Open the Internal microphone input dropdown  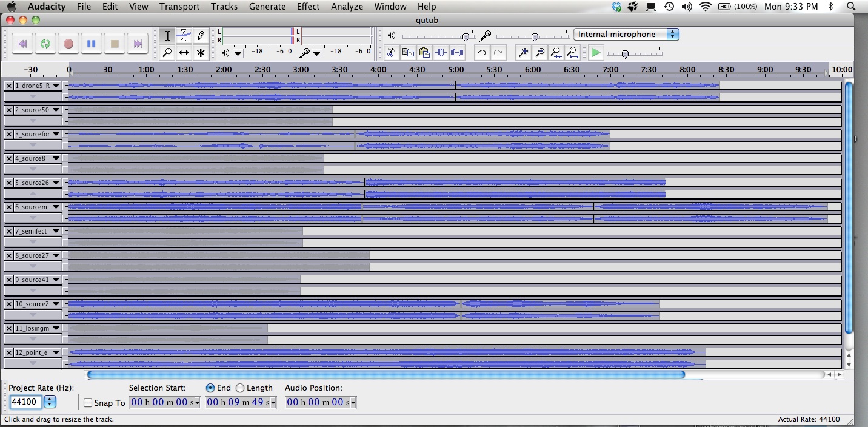626,34
